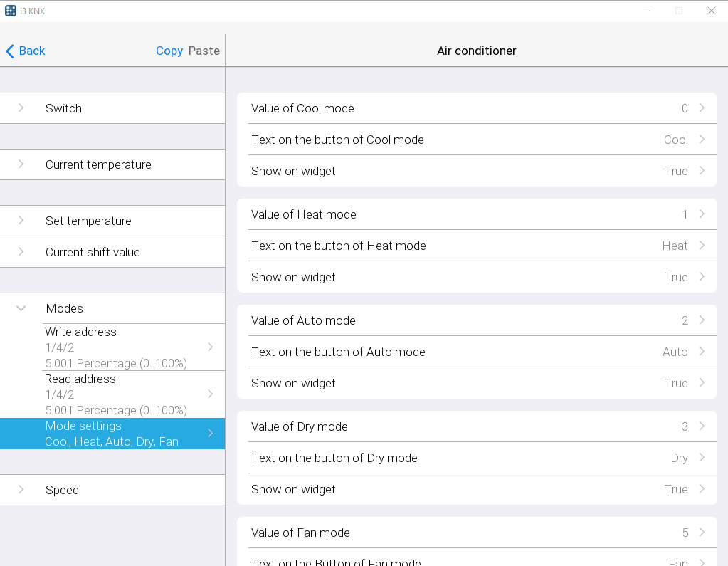Open chevron for Value of Dry mode
The image size is (728, 566).
702,426
